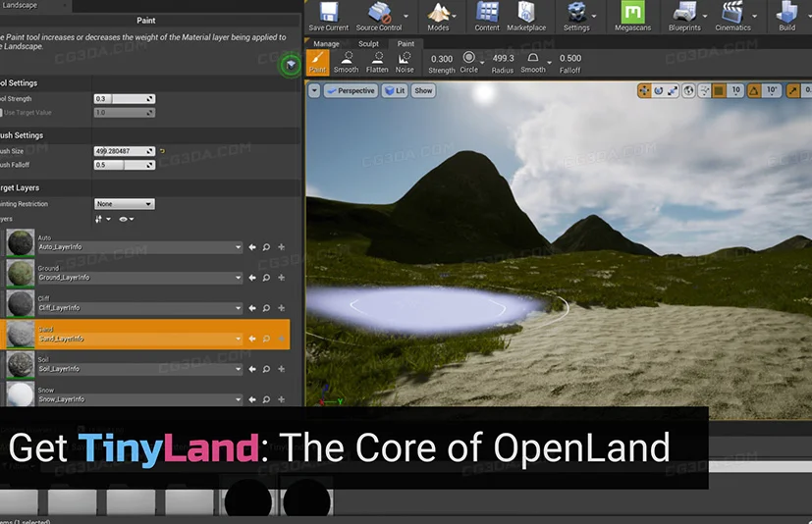The width and height of the screenshot is (812, 524).
Task: Create layer info for Snow row
Action: click(x=281, y=399)
